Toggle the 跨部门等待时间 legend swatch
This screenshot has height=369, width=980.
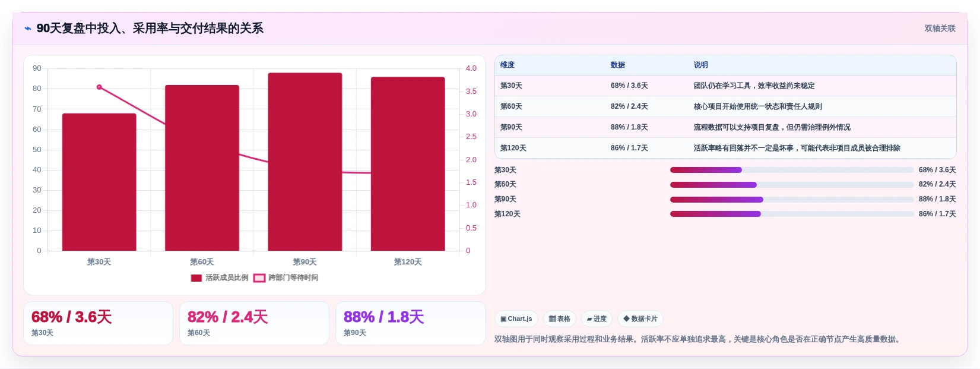point(259,278)
